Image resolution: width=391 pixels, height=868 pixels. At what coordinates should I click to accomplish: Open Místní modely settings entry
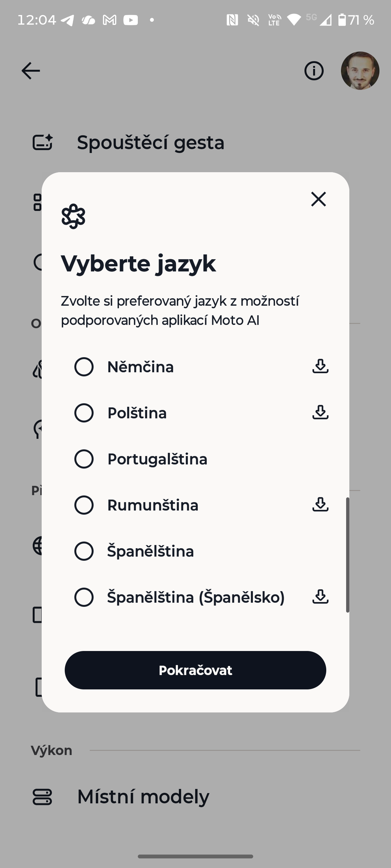tap(143, 797)
